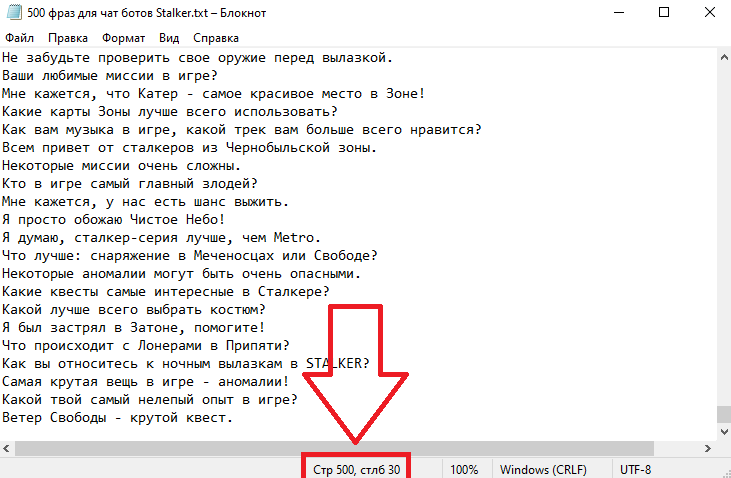Viewport: 731px width, 478px height.
Task: Minimize the Блокнот window
Action: point(619,13)
